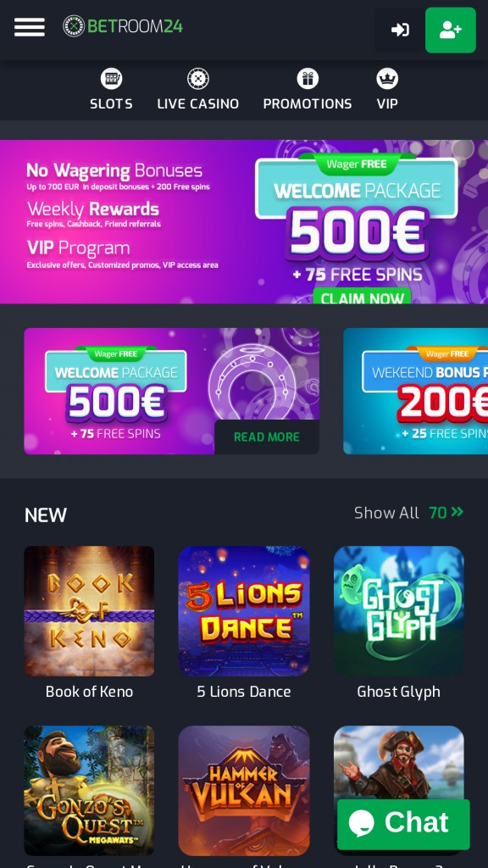488x868 pixels.
Task: Launch the 5 Lions Dance game
Action: [x=244, y=611]
